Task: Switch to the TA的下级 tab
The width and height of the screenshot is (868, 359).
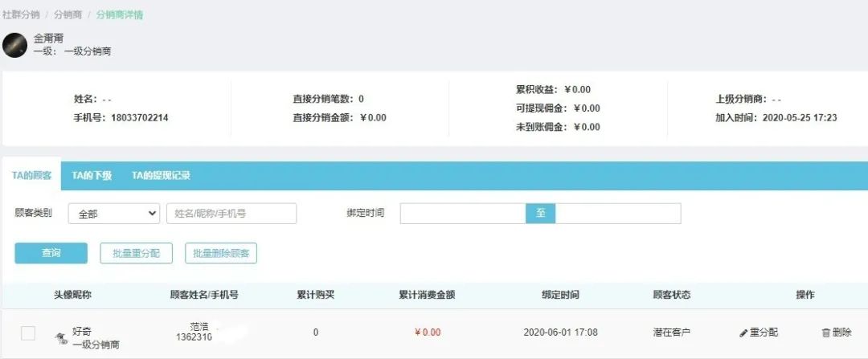Action: pos(92,176)
